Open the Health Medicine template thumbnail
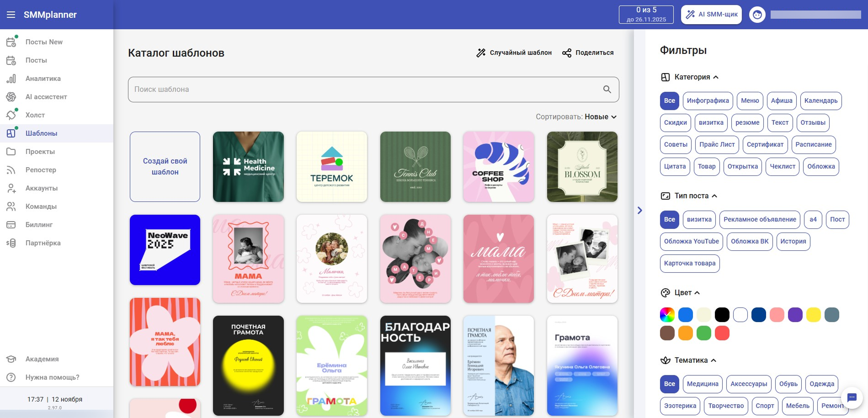The width and height of the screenshot is (868, 418). pos(248,167)
